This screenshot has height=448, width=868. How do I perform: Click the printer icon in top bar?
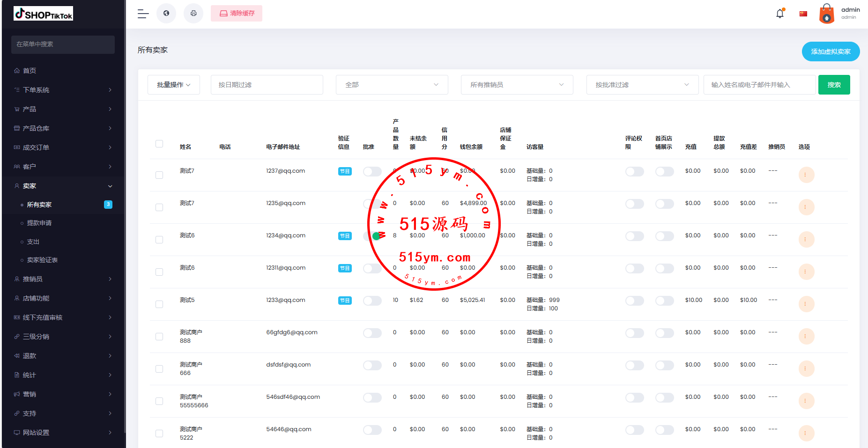[x=193, y=14]
